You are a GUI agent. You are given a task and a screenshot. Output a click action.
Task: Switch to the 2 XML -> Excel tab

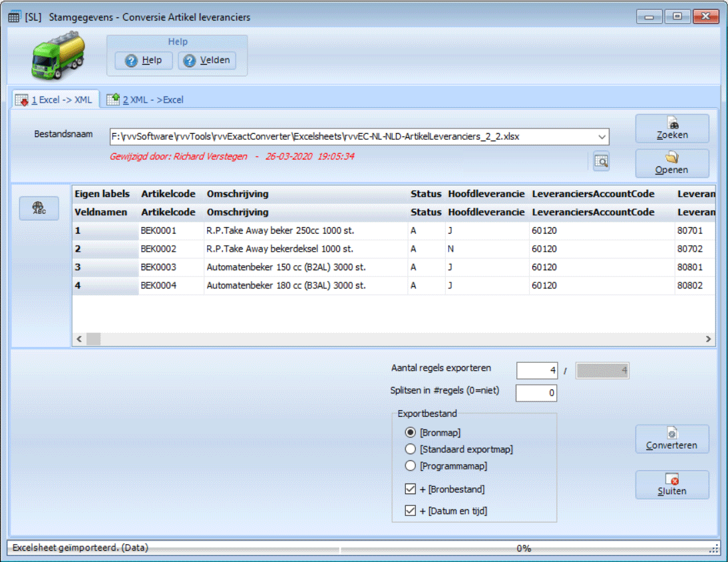point(145,100)
